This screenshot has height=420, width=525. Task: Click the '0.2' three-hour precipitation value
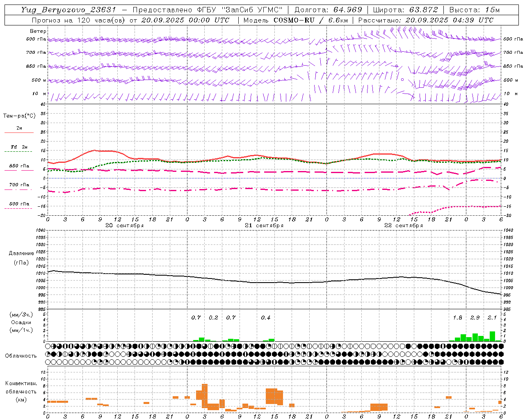click(213, 318)
